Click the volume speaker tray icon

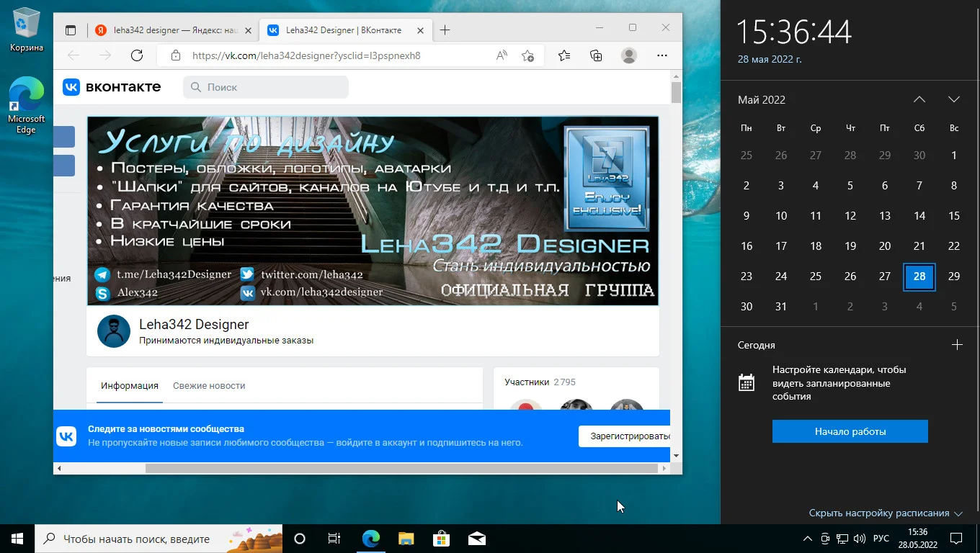tap(860, 539)
